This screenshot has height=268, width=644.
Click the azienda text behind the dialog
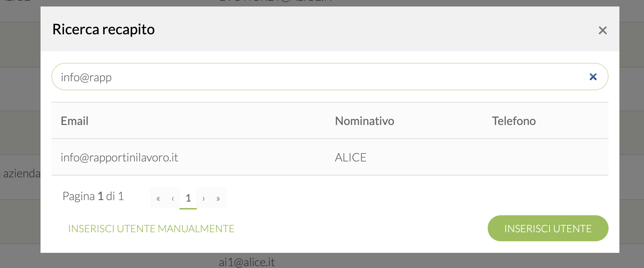[x=22, y=174]
